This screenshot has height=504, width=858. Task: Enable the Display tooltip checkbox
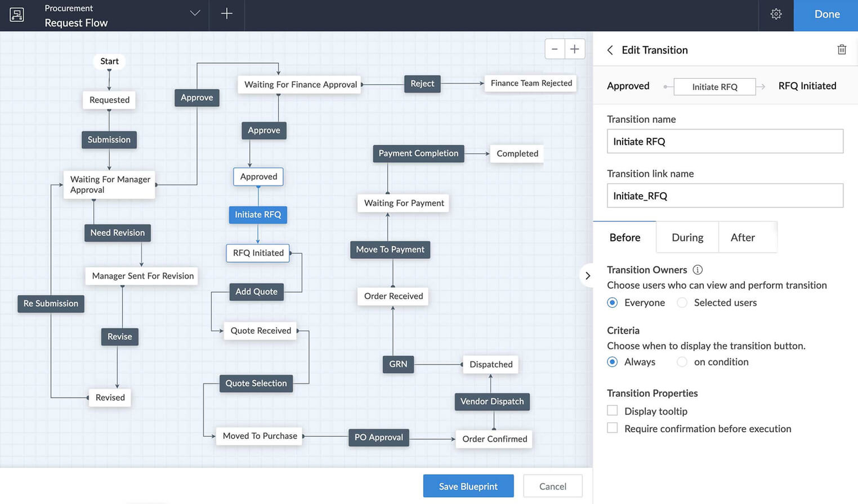[x=612, y=411]
